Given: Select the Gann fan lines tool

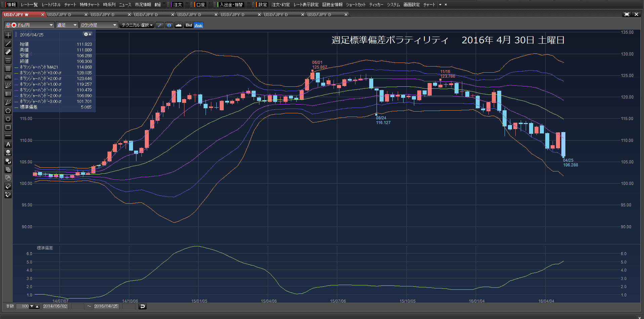Looking at the screenshot, I should pyautogui.click(x=8, y=102).
